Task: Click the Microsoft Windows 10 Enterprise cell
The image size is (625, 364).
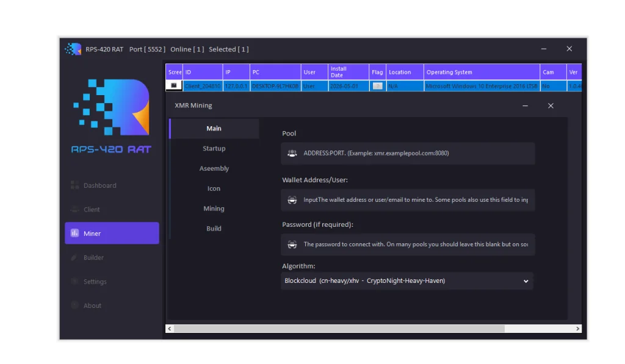Action: [x=482, y=86]
